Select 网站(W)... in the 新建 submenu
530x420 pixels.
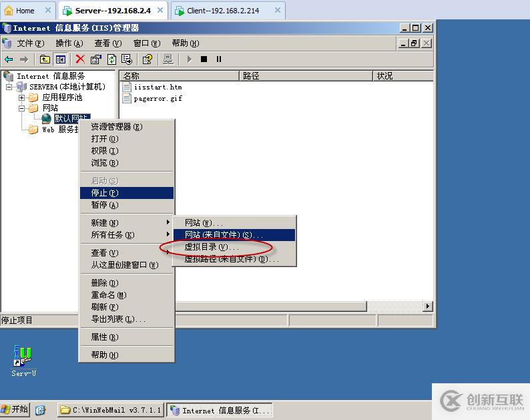tap(234, 223)
